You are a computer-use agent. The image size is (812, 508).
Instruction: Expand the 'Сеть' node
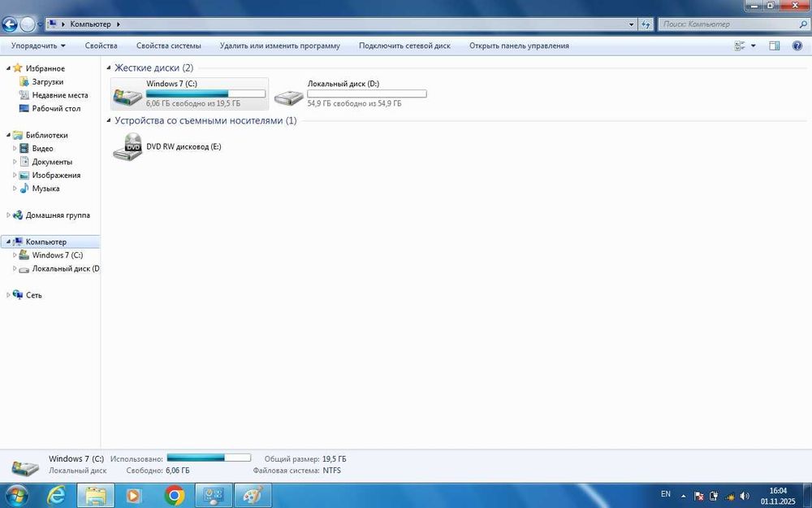pyautogui.click(x=8, y=295)
